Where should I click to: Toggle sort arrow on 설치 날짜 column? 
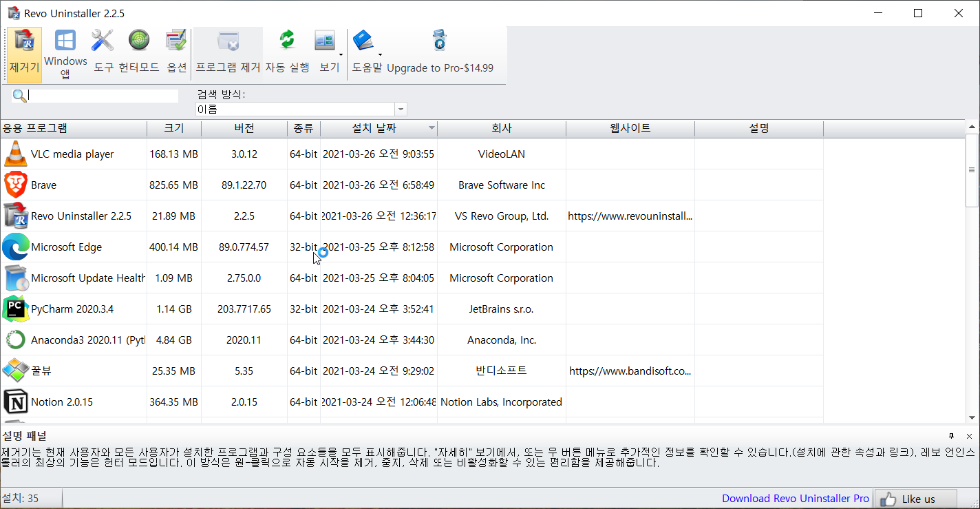click(x=432, y=128)
